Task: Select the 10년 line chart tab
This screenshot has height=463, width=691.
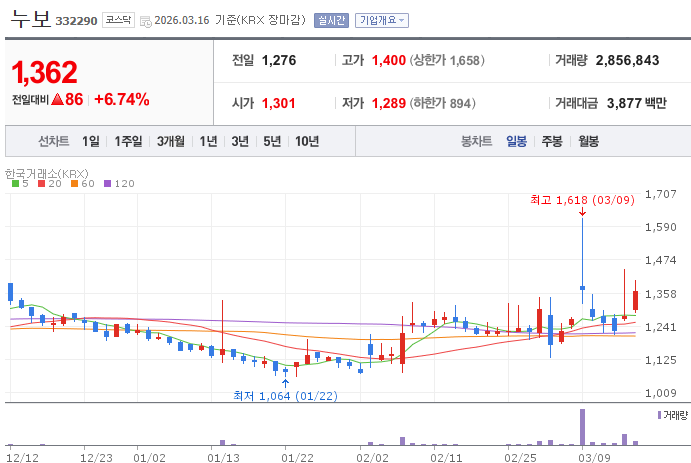Action: click(x=307, y=141)
